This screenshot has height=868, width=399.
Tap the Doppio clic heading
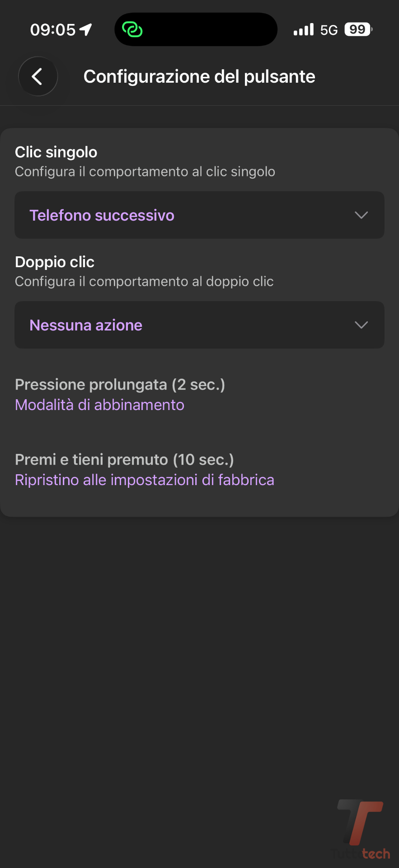pos(55,262)
